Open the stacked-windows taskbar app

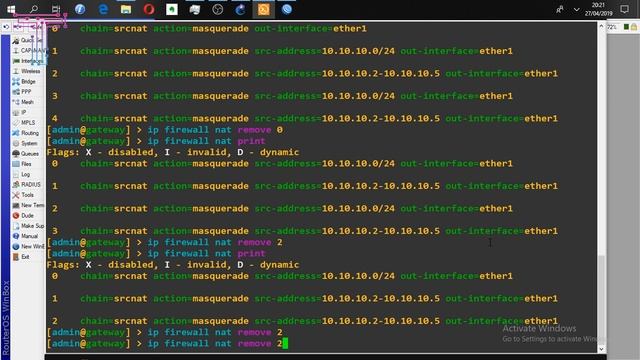point(195,9)
